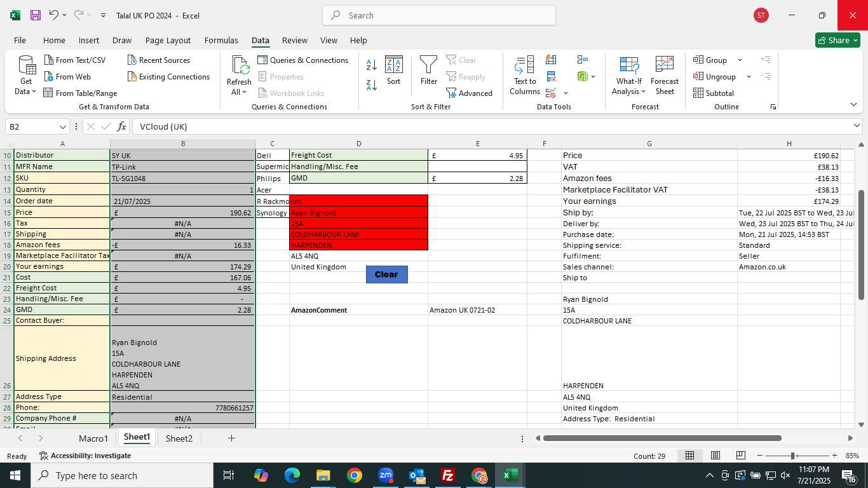
Task: Click the horizontal scrollbar thumb
Action: [x=662, y=438]
